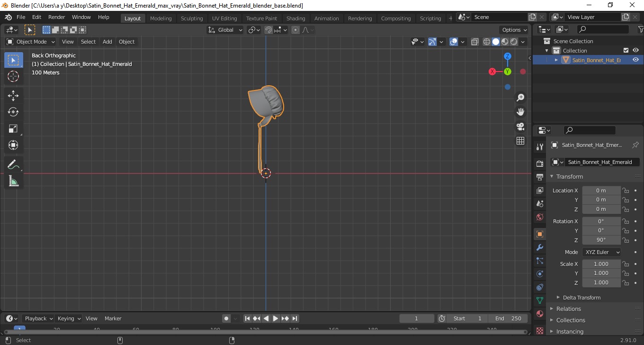This screenshot has height=345, width=644.
Task: Toggle Rotation Z lock
Action: 626,240
